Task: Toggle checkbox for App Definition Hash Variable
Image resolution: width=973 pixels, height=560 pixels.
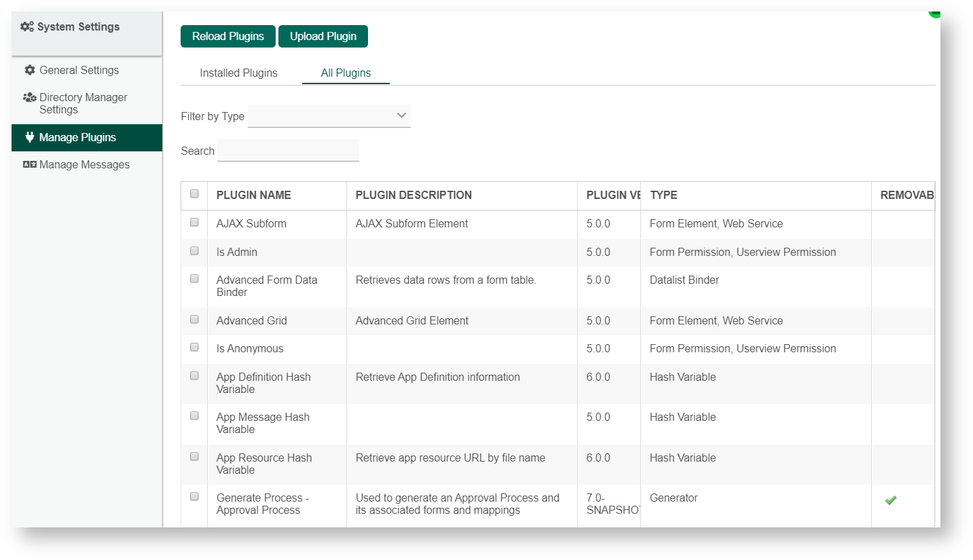Action: click(194, 376)
